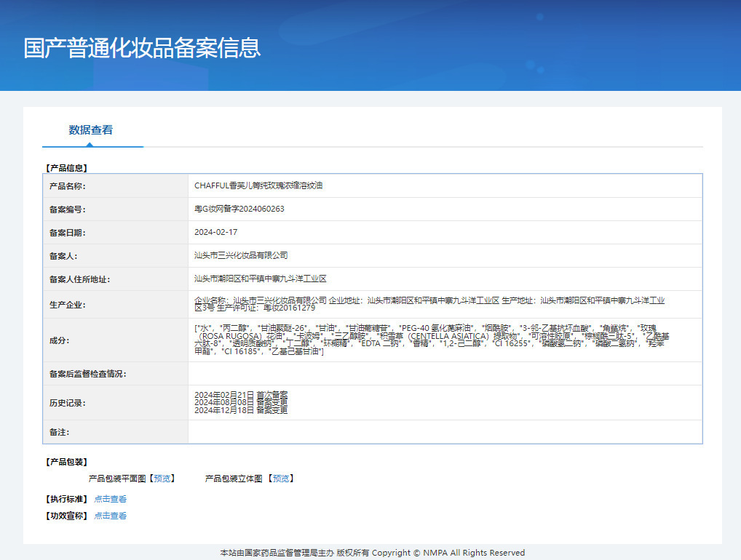
Task: Click the 备案人 label cell
Action: point(115,256)
